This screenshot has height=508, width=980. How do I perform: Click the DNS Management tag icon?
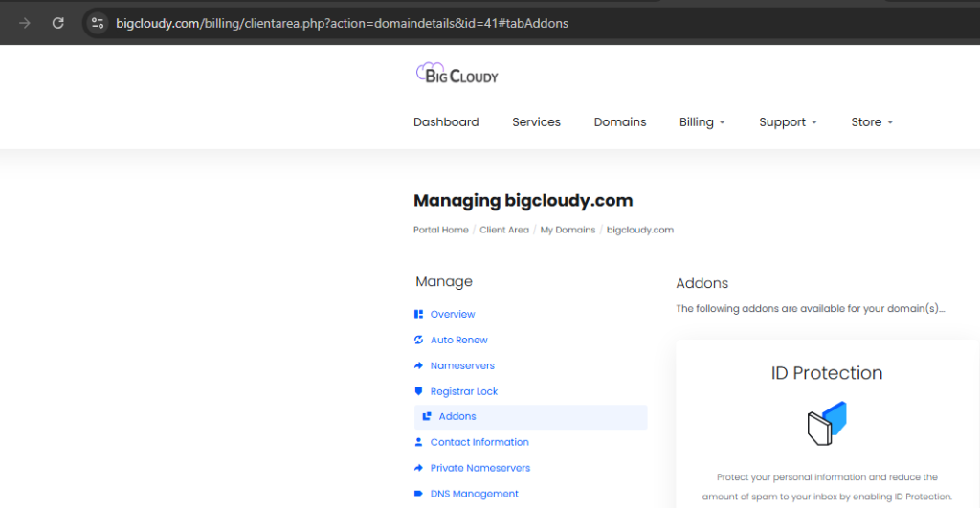[418, 494]
